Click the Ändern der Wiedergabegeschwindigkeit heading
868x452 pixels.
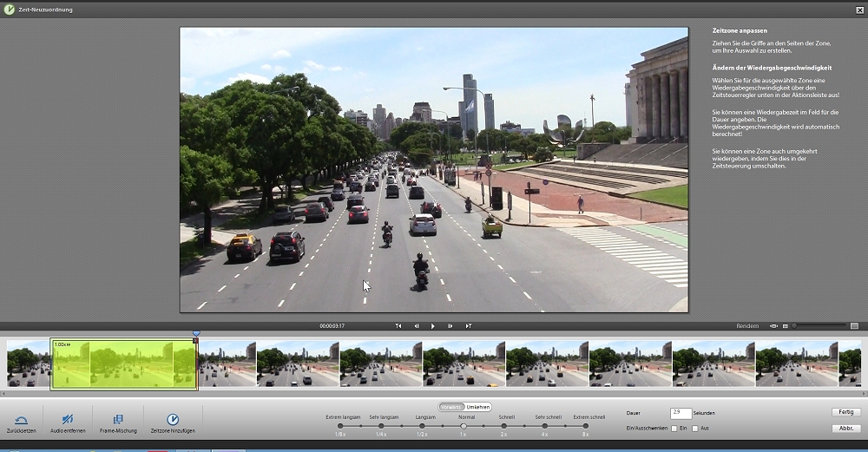772,68
